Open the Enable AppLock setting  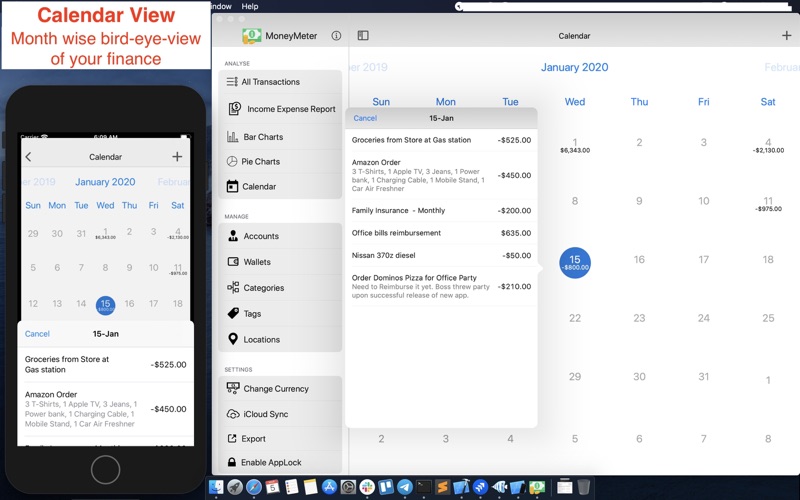pyautogui.click(x=280, y=462)
